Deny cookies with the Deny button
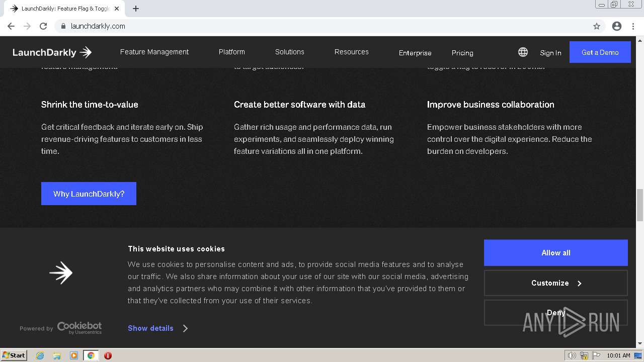644x362 pixels. (555, 313)
